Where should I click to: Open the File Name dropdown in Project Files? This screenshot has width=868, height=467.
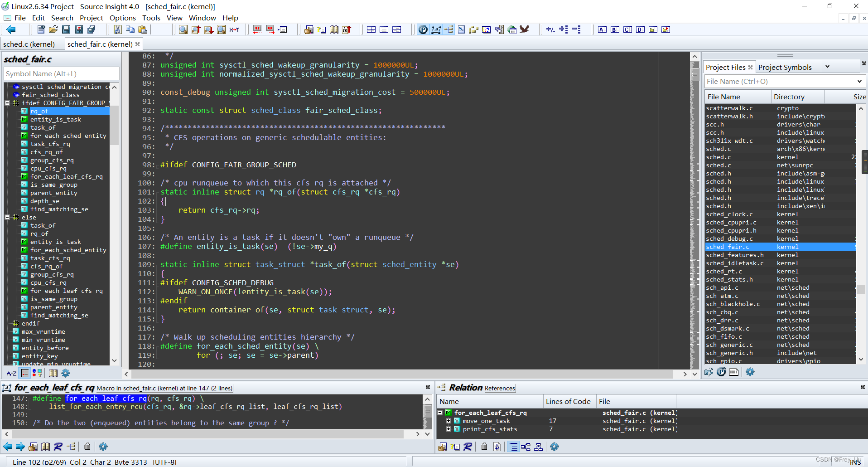[859, 81]
